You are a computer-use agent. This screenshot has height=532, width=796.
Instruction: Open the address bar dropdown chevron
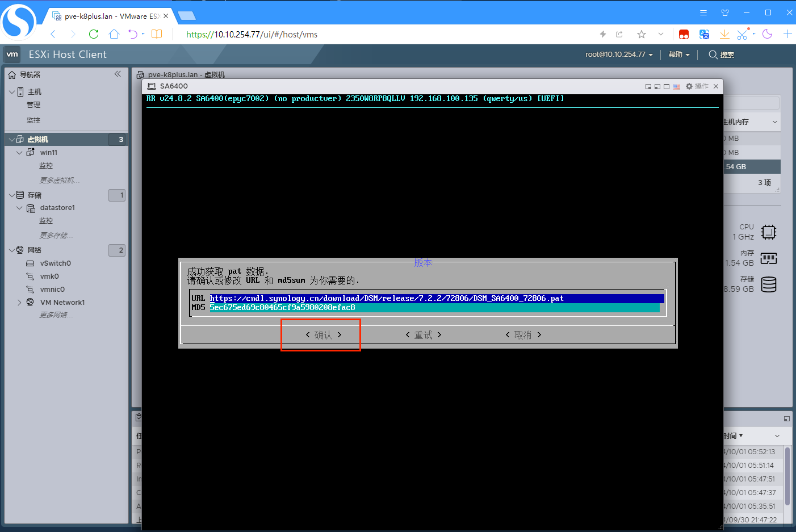pyautogui.click(x=661, y=34)
